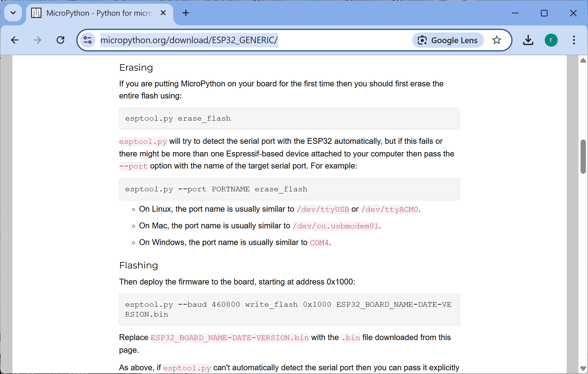
Task: View site information icon
Action: pyautogui.click(x=88, y=40)
